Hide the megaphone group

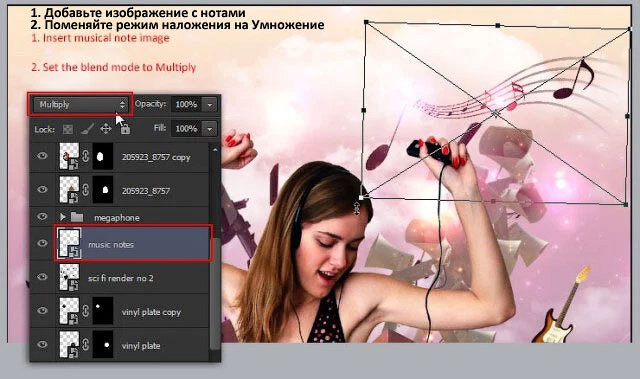pos(42,217)
